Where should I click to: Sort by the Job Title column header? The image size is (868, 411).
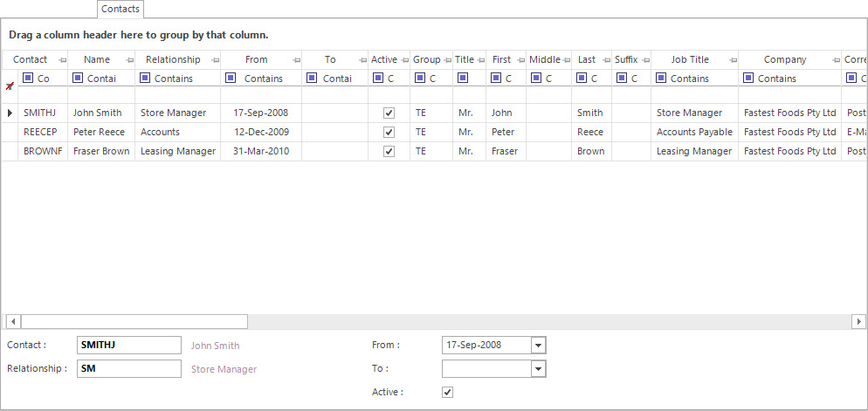(689, 60)
